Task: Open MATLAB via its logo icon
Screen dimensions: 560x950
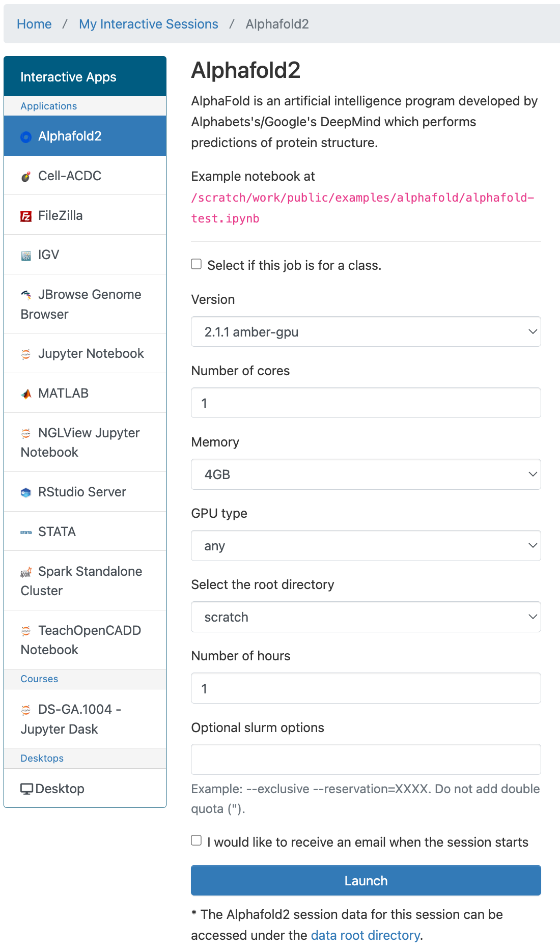Action: [x=26, y=394]
